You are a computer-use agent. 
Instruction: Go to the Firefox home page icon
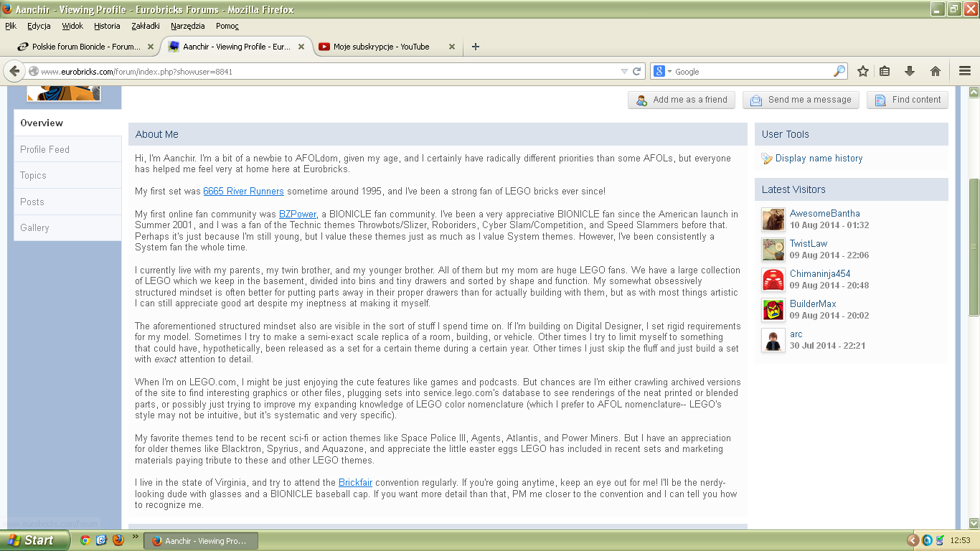pos(935,71)
